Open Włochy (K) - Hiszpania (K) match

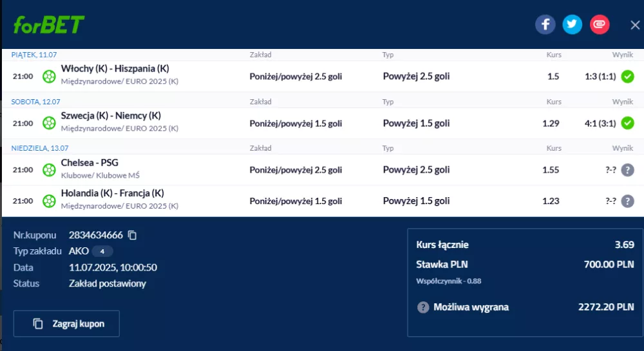pyautogui.click(x=115, y=68)
